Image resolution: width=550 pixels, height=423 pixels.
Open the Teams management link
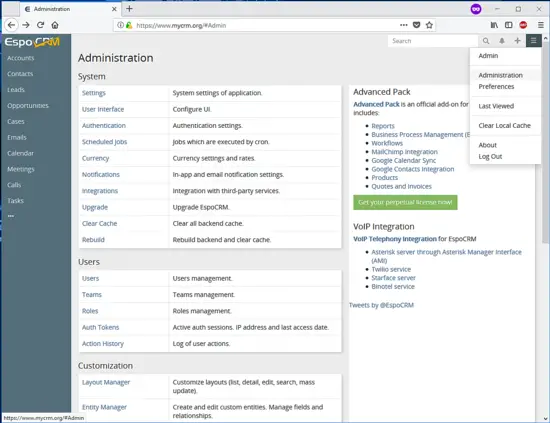point(92,295)
